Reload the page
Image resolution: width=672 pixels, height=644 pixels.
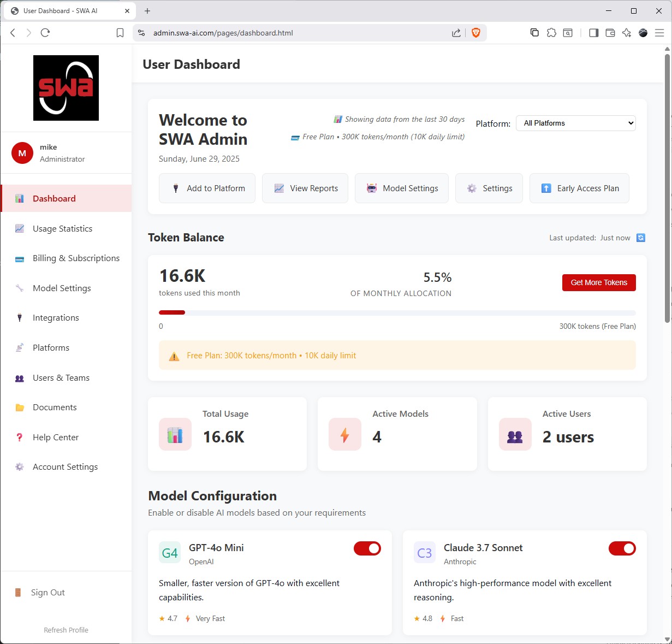45,33
